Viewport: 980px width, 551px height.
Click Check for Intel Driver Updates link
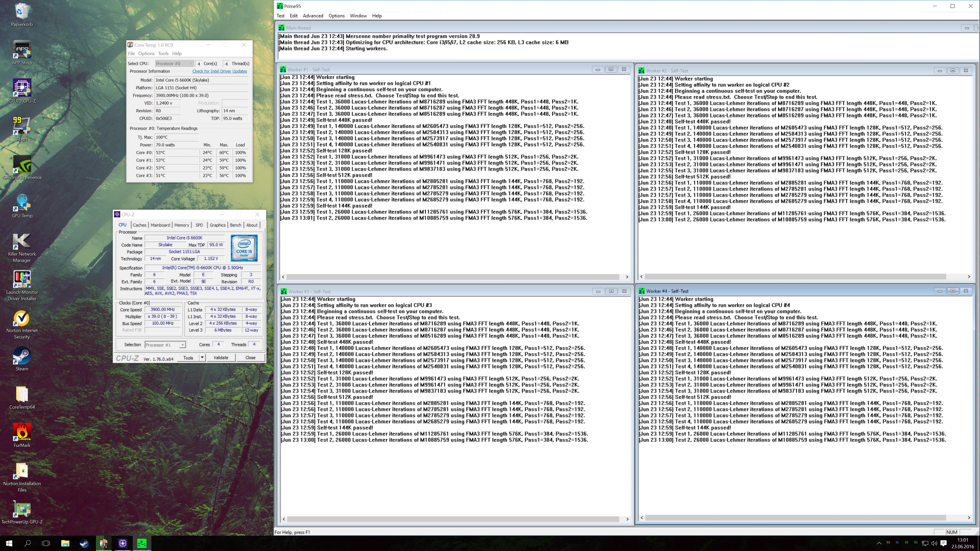220,71
